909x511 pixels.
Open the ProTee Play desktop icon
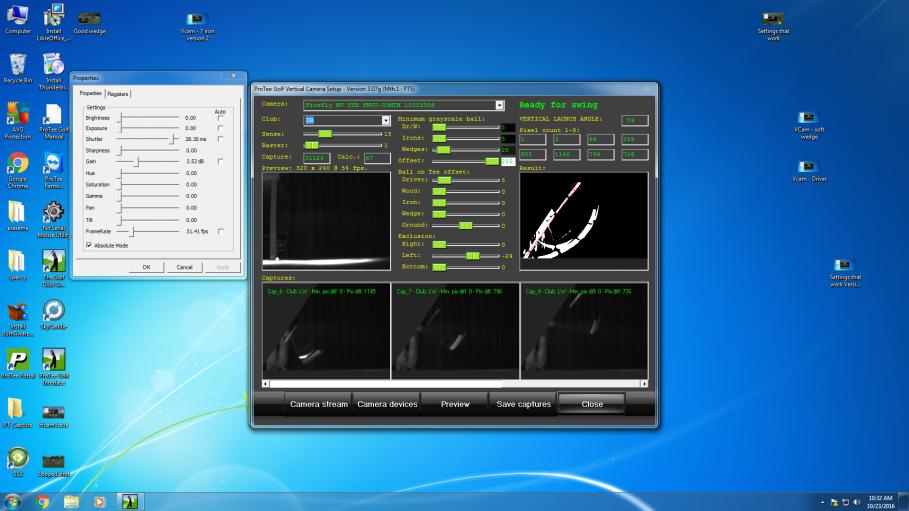[17, 363]
